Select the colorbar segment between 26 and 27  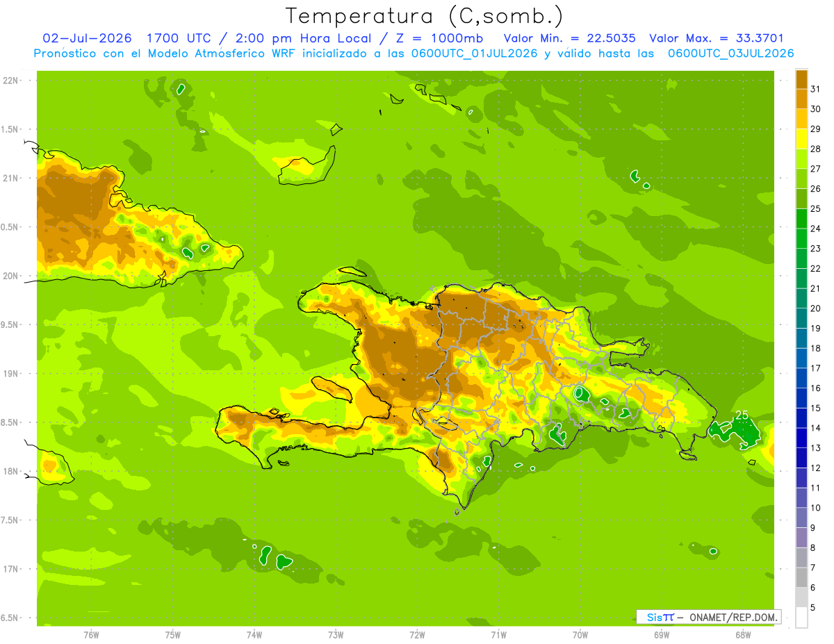[801, 179]
